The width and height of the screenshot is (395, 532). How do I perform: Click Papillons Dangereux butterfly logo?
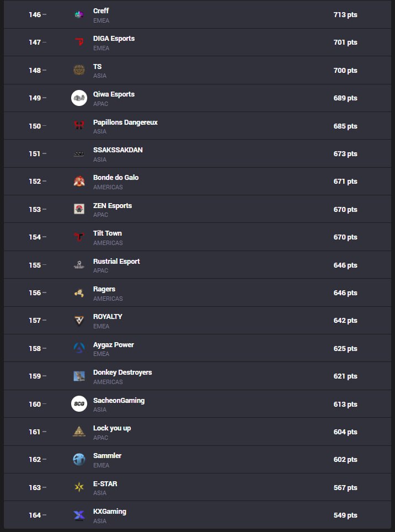(79, 125)
